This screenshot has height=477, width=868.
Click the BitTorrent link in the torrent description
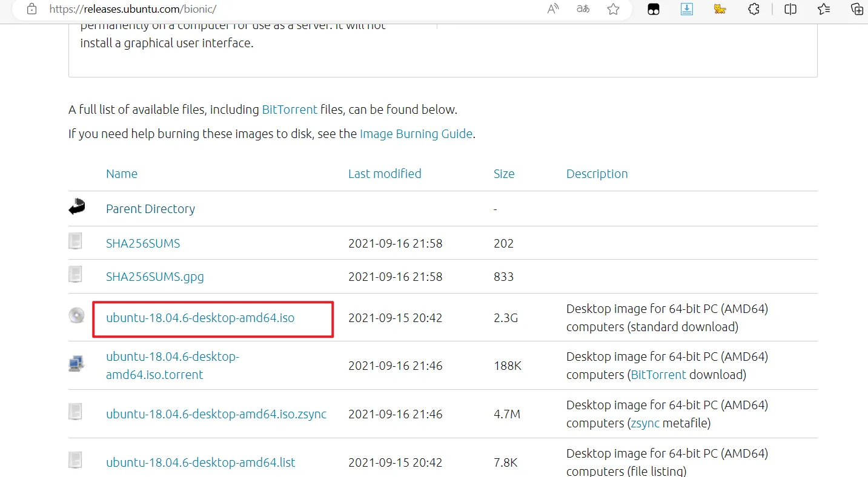coord(658,375)
